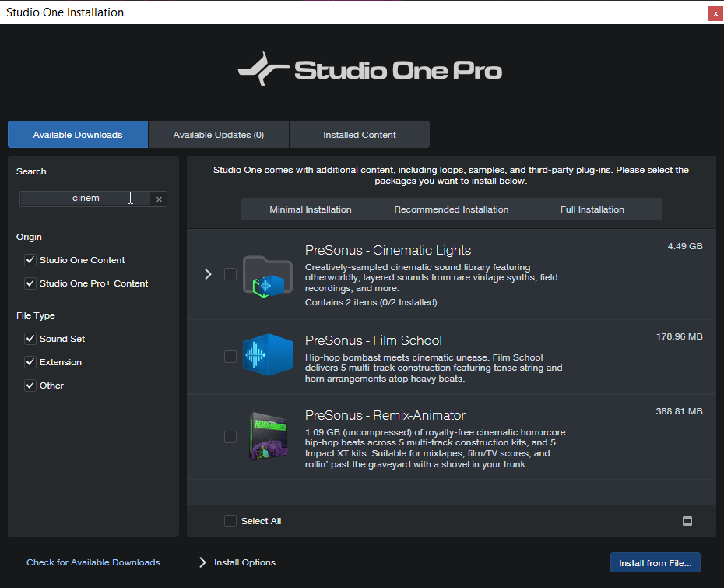Viewport: 724px width, 588px height.
Task: Toggle the Studio One Pro+ Content checkbox
Action: pyautogui.click(x=30, y=283)
